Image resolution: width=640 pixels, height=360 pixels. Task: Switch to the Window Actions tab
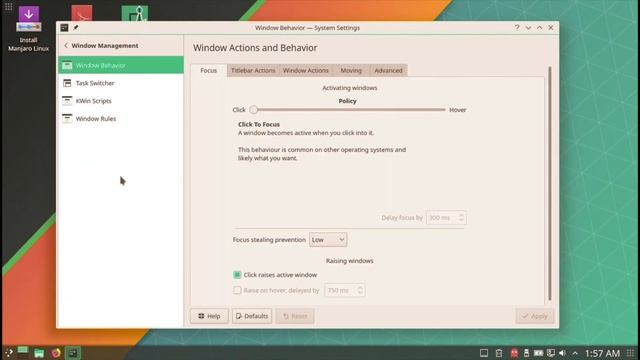(306, 71)
